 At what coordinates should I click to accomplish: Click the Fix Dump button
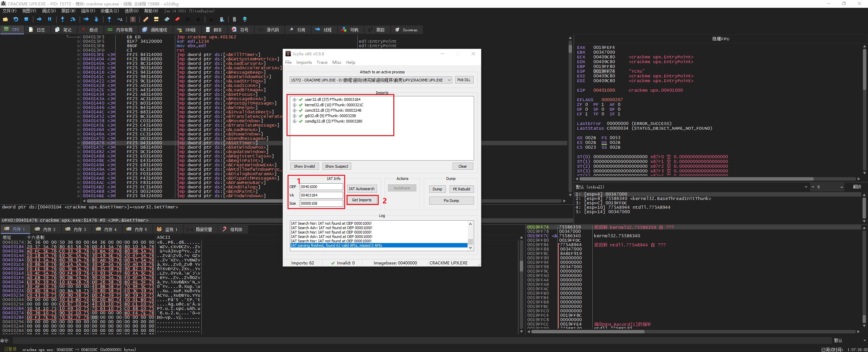451,201
